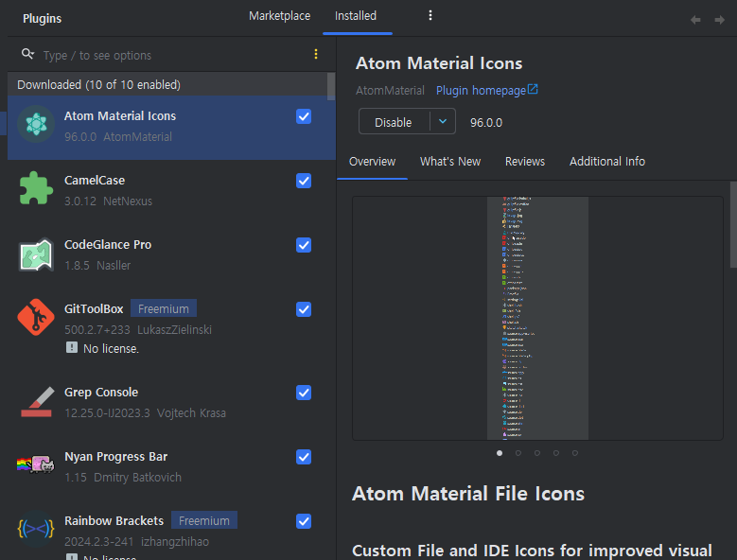This screenshot has width=737, height=560.
Task: Click the 96.0.0 version next to Disable
Action: point(486,123)
